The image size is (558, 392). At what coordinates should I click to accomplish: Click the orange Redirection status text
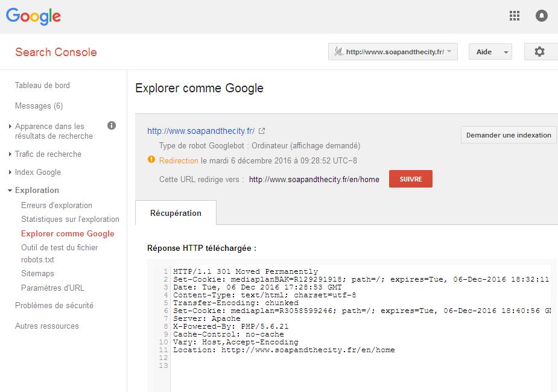click(179, 161)
